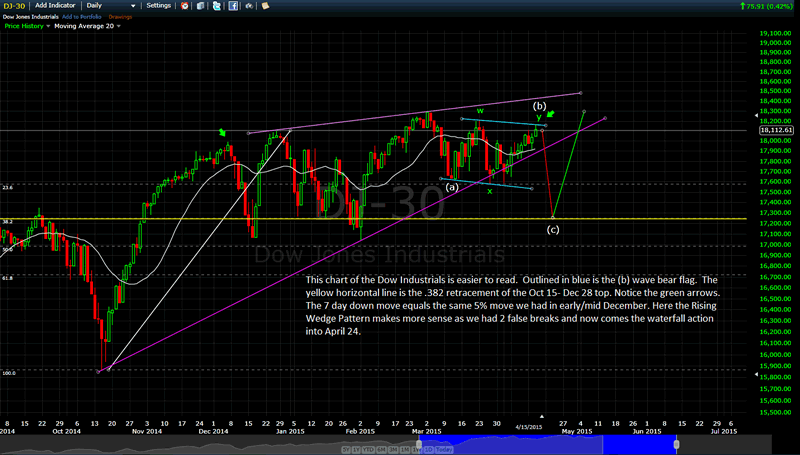Image resolution: width=800 pixels, height=455 pixels.
Task: Open the sticky note icon
Action: (265, 6)
